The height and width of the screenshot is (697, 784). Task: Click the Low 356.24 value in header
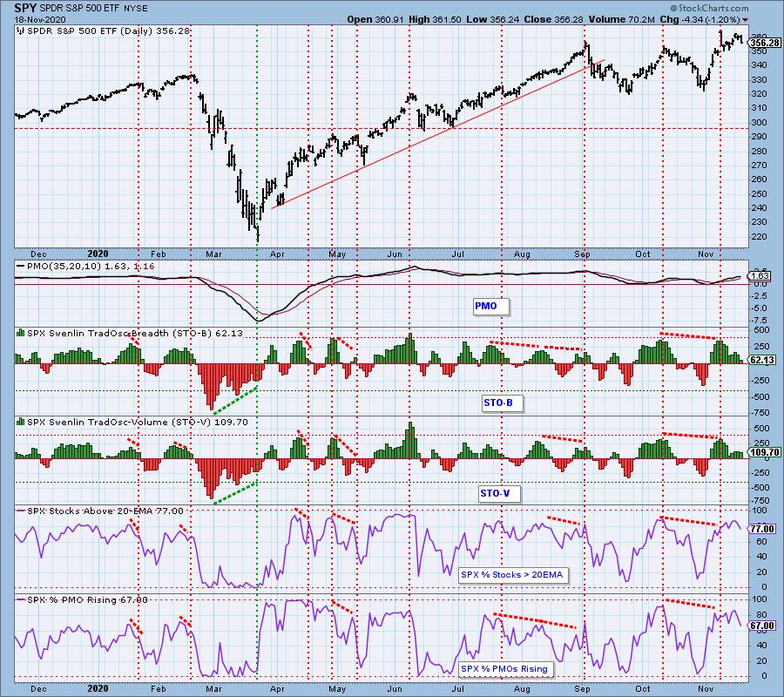[x=493, y=19]
